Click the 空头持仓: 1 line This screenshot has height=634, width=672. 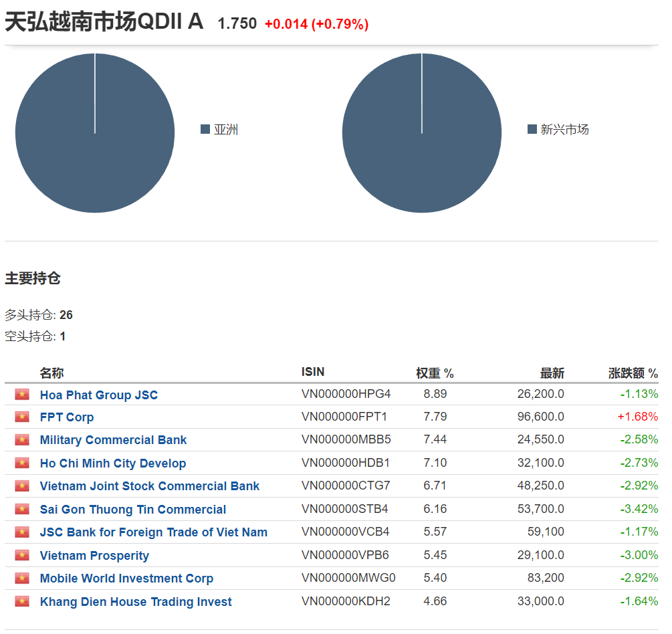[35, 336]
